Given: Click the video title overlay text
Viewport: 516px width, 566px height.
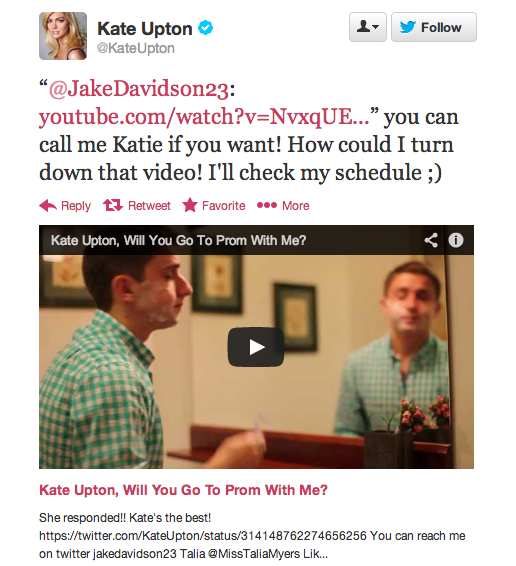Looking at the screenshot, I should 178,240.
